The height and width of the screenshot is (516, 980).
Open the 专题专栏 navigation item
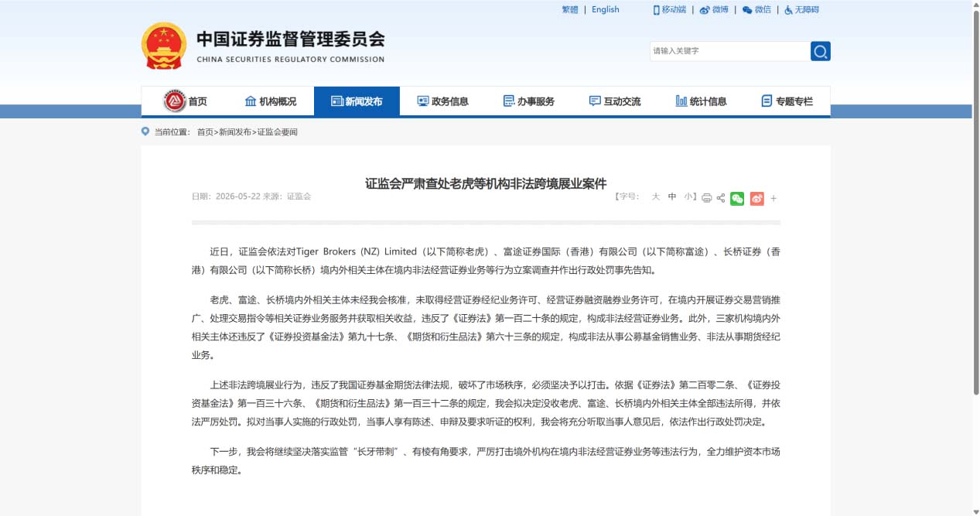[787, 101]
